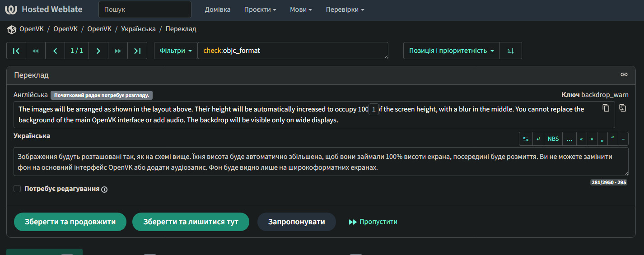644x255 pixels.
Task: Copy source text with the clipboard icon
Action: [606, 108]
